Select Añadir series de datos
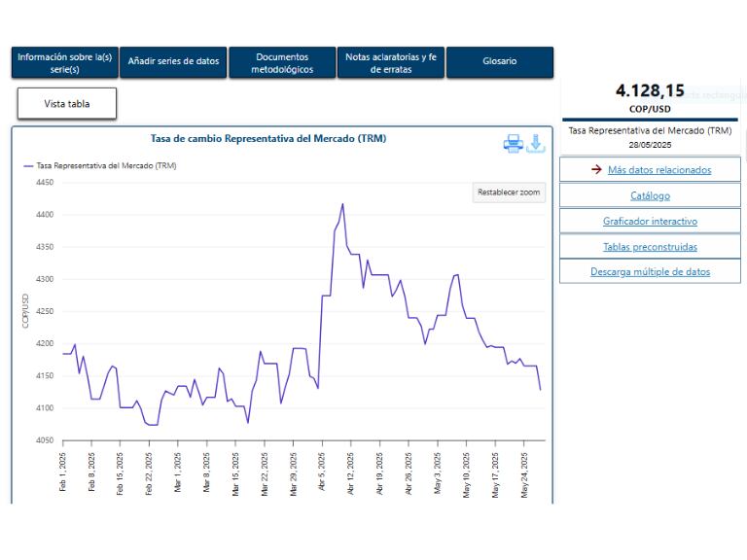Screen dimensions: 747x560 coord(174,62)
